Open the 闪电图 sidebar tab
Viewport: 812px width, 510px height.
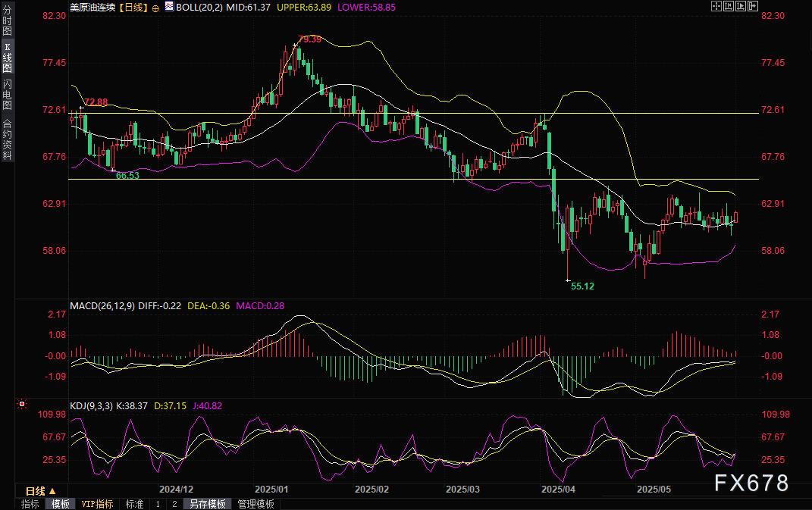pos(7,93)
